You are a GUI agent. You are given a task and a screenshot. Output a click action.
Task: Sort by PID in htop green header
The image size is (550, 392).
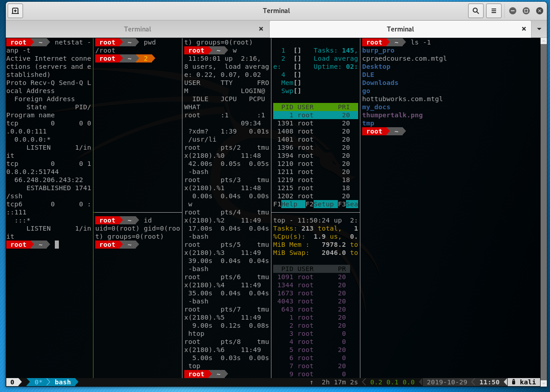(287, 107)
